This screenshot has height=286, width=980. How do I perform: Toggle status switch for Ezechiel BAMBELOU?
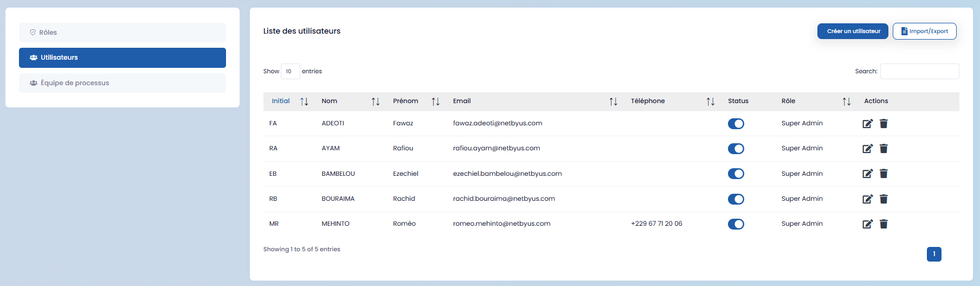[x=736, y=174]
